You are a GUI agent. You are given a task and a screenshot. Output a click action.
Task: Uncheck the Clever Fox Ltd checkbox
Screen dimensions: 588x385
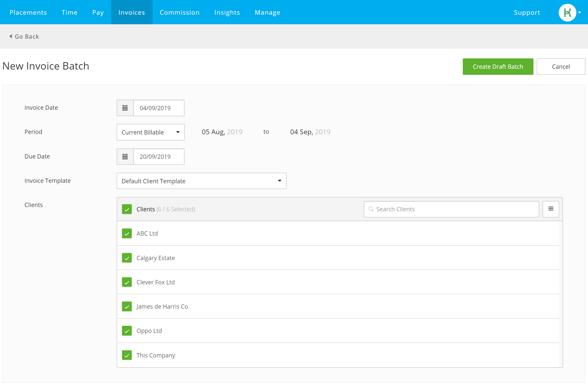coord(127,282)
